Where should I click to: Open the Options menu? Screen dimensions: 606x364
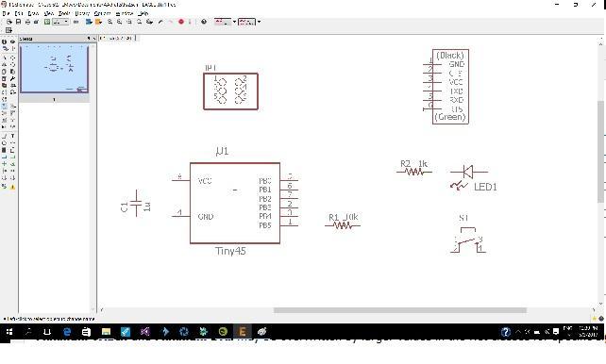pyautogui.click(x=103, y=13)
